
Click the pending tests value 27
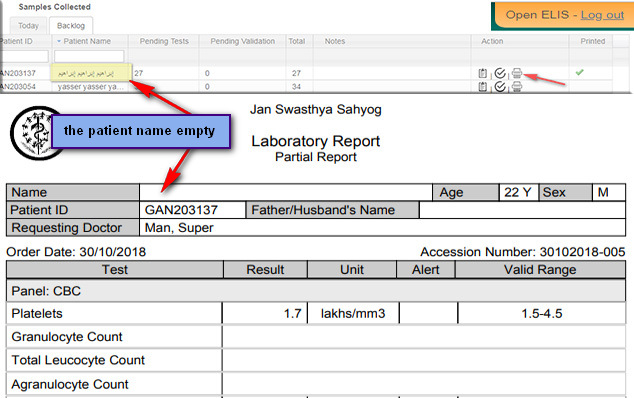pyautogui.click(x=139, y=73)
